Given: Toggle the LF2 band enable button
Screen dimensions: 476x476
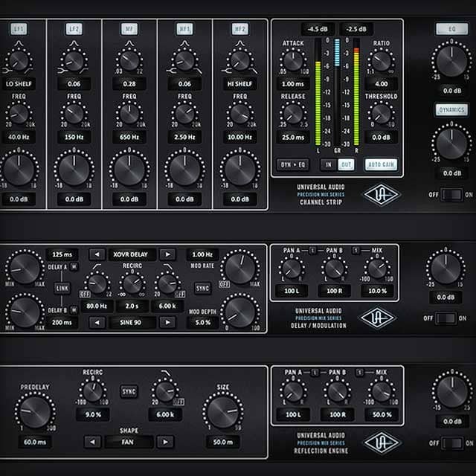Looking at the screenshot, I should pos(74,29).
